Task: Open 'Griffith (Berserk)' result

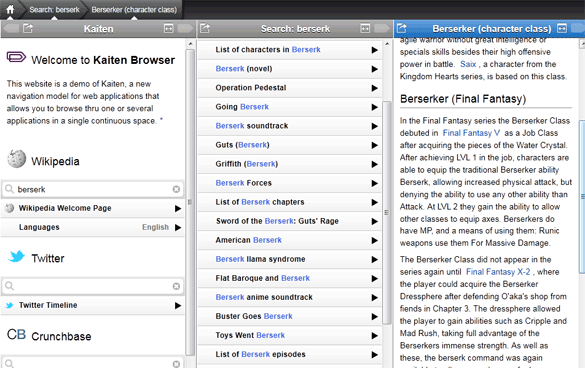Action: click(x=289, y=164)
